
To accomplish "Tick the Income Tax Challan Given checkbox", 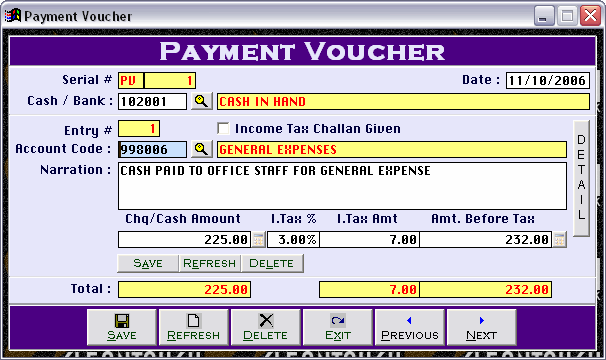I will (x=223, y=128).
